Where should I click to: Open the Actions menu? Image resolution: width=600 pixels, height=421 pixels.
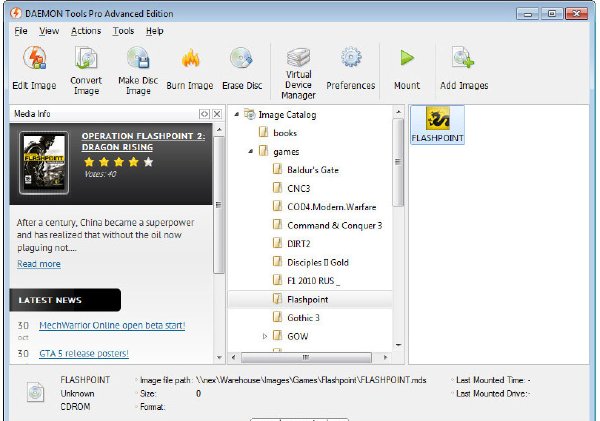pyautogui.click(x=86, y=31)
